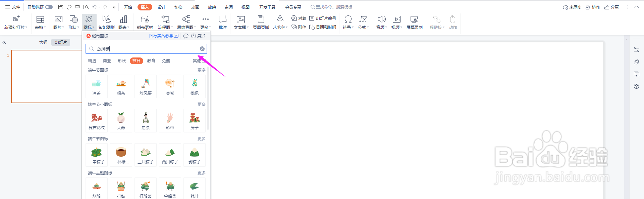Choose the 凉茶 herbal tea icon
The width and height of the screenshot is (644, 199).
(x=97, y=86)
